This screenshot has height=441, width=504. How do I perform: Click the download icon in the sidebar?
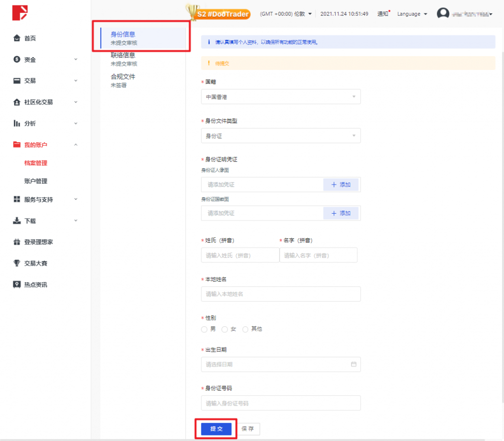point(17,221)
